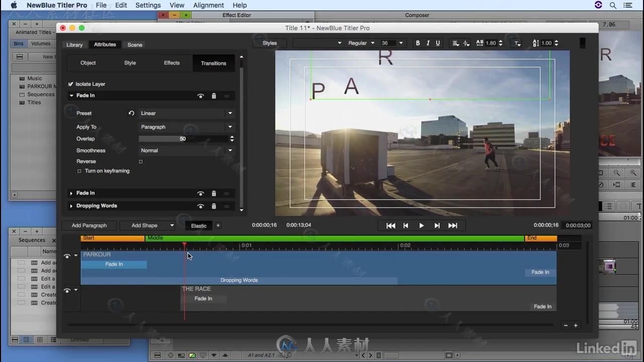Jump to the start of the timeline
Viewport: 644px width, 362px height.
tap(390, 226)
